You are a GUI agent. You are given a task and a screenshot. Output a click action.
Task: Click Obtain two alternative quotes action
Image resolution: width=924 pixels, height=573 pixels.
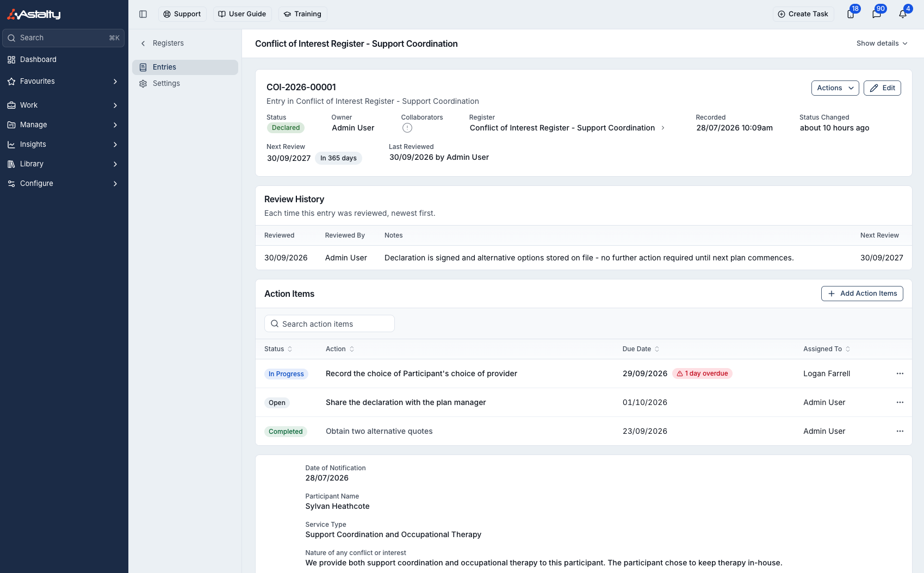tap(379, 431)
